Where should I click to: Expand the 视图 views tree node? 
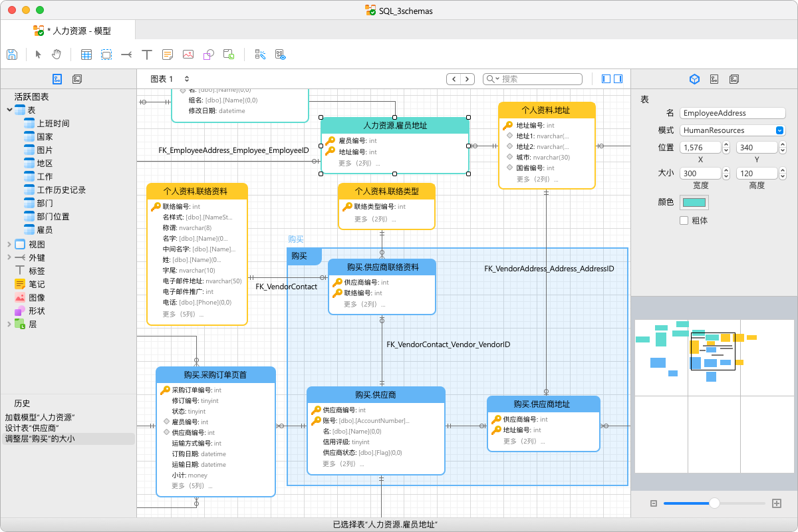click(x=9, y=244)
